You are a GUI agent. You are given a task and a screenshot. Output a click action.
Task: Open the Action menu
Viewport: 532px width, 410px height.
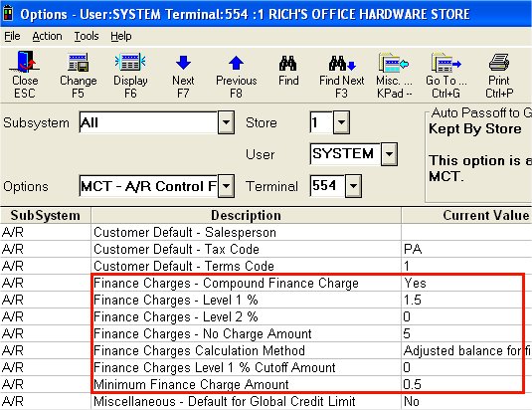tap(47, 36)
